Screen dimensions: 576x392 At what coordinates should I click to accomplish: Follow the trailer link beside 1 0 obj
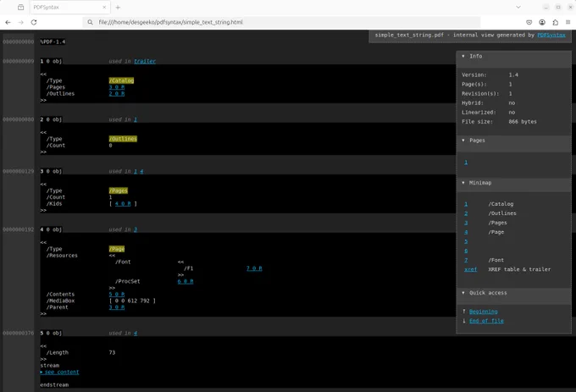[145, 61]
